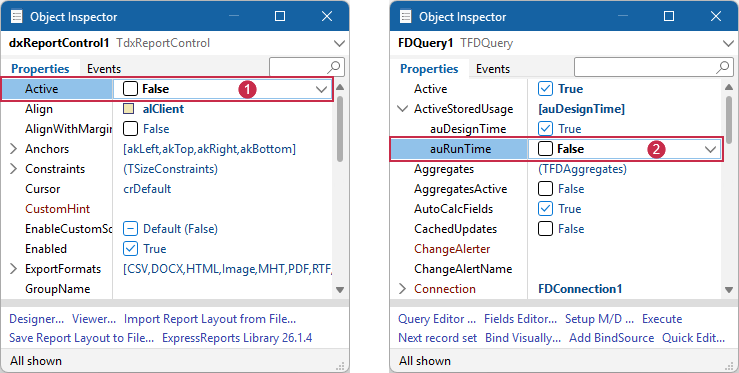Screen dimensions: 739x373
Task: Switch to the Events tab for FDQuery1
Action: click(x=493, y=69)
